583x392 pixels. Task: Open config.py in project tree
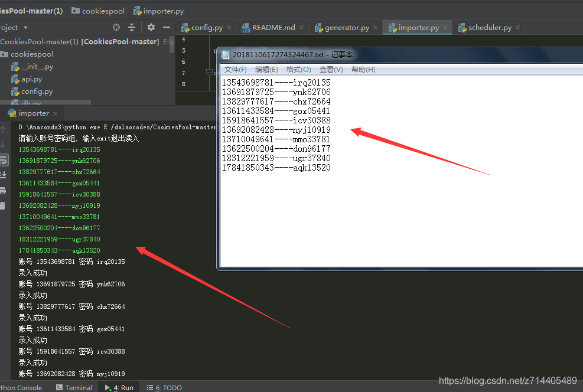tap(32, 92)
